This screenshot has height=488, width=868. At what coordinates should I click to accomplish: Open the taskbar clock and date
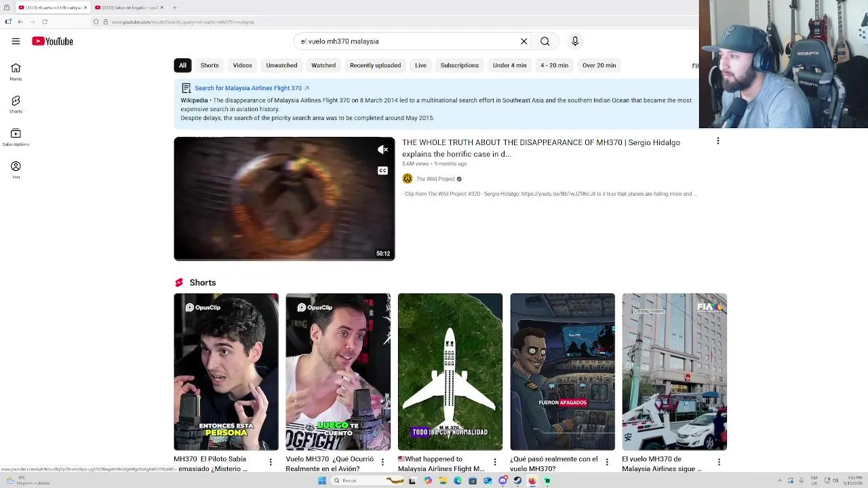(853, 481)
